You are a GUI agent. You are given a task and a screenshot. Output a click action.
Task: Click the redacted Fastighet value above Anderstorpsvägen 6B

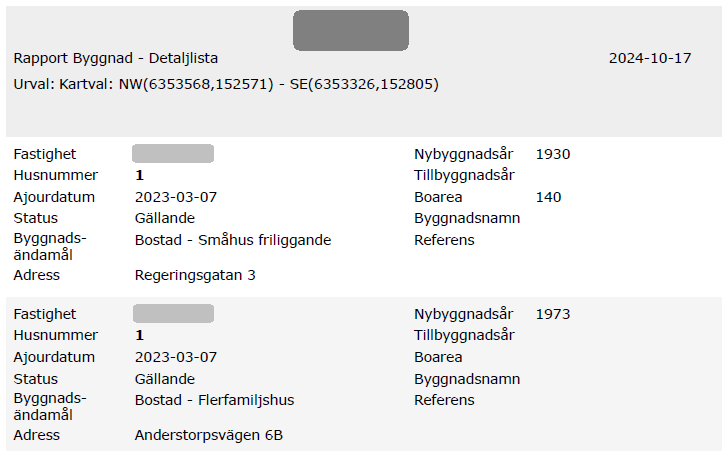[x=173, y=314]
